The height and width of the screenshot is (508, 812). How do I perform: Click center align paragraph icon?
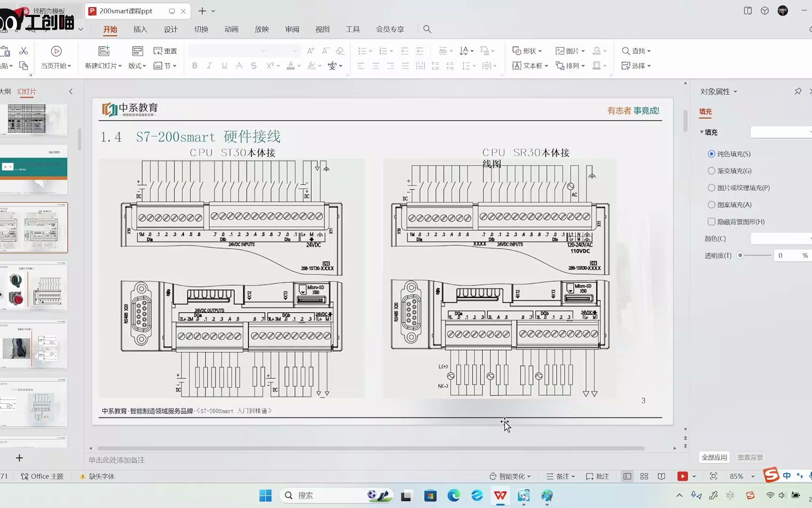coord(376,66)
